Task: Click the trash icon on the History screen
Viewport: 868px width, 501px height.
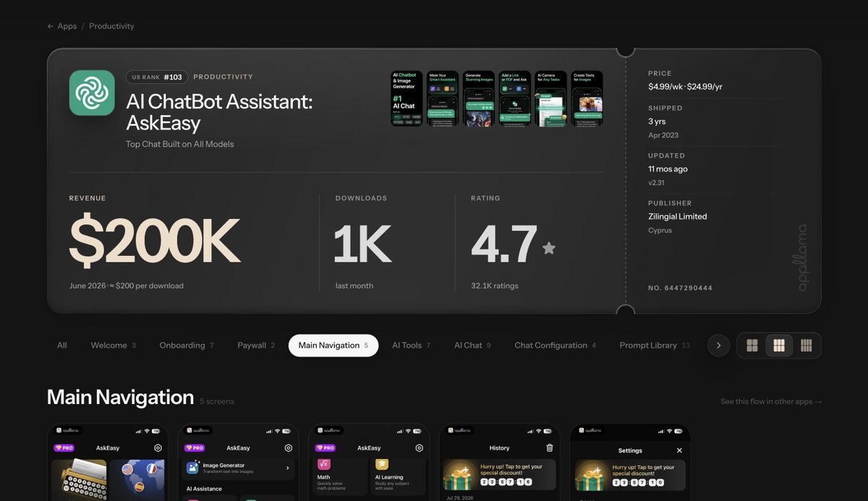Action: pos(550,448)
